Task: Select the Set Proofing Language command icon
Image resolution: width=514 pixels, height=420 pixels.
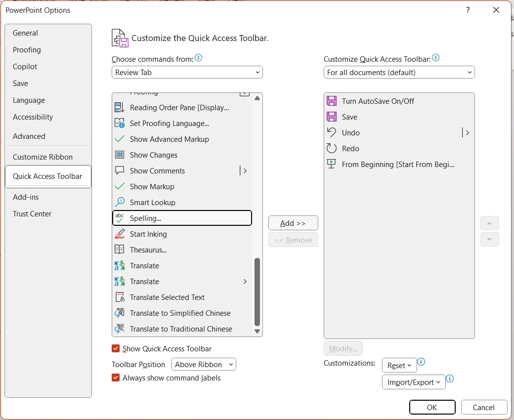Action: 119,123
